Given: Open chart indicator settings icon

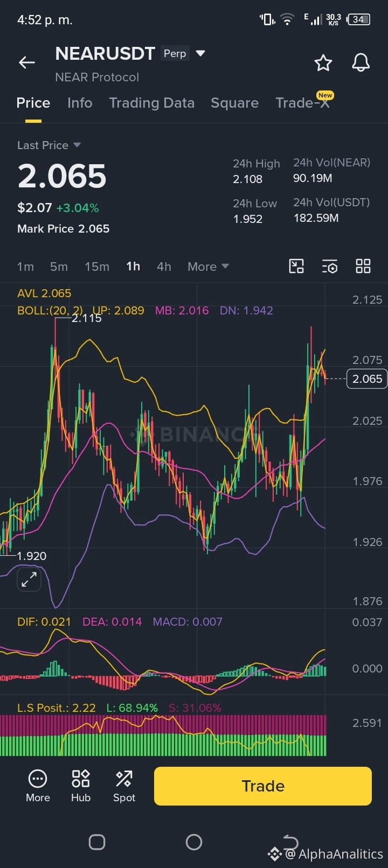Looking at the screenshot, I should pos(330,266).
